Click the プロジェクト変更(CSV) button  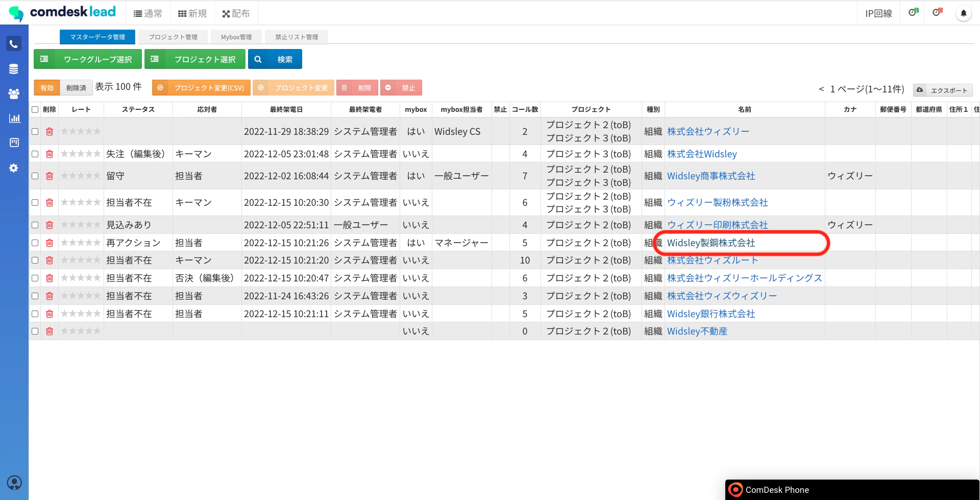[x=202, y=88]
